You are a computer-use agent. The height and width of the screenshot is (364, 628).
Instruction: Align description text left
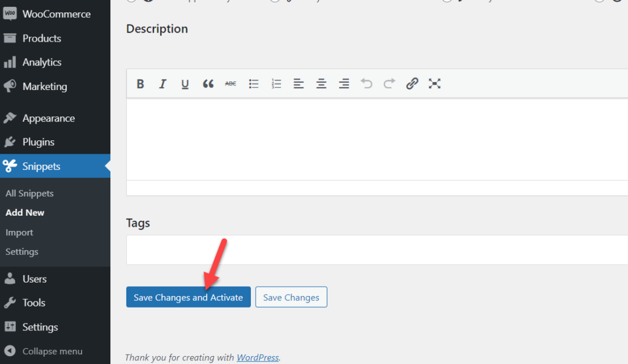[299, 83]
